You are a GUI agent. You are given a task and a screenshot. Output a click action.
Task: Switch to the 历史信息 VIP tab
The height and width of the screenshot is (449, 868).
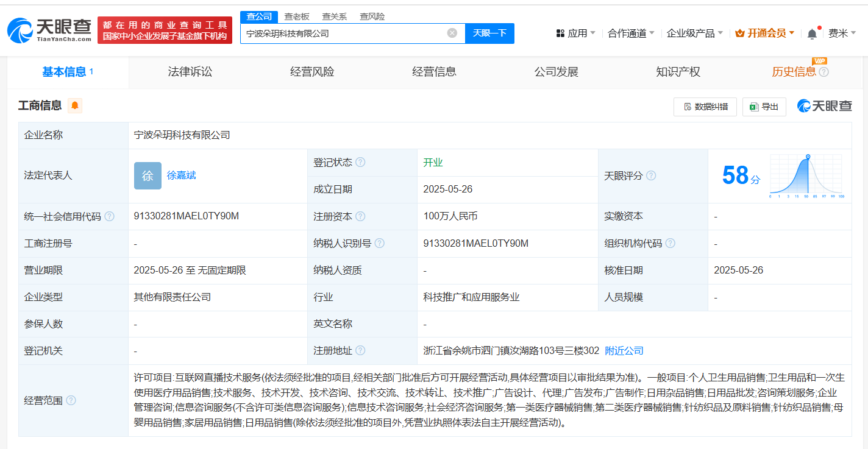point(794,72)
